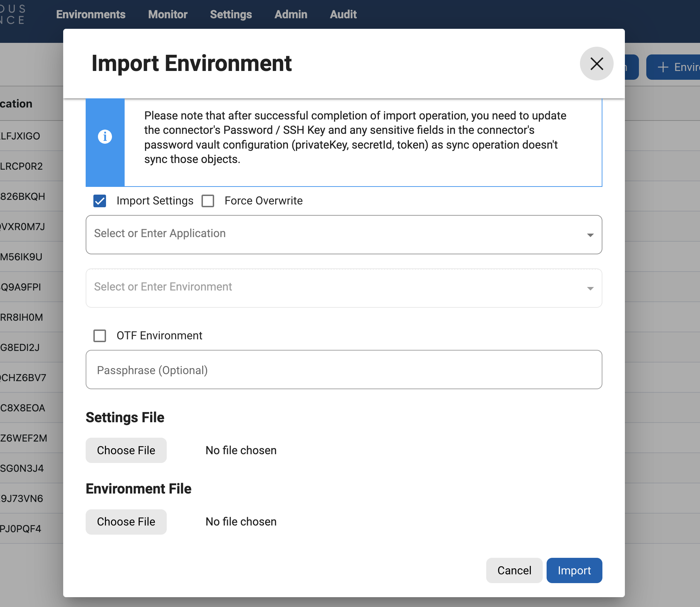This screenshot has width=700, height=607.
Task: Open the Admin menu
Action: tap(291, 14)
